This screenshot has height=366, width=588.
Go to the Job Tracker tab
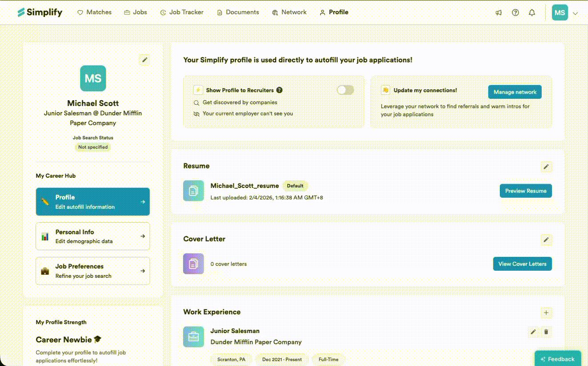[181, 12]
